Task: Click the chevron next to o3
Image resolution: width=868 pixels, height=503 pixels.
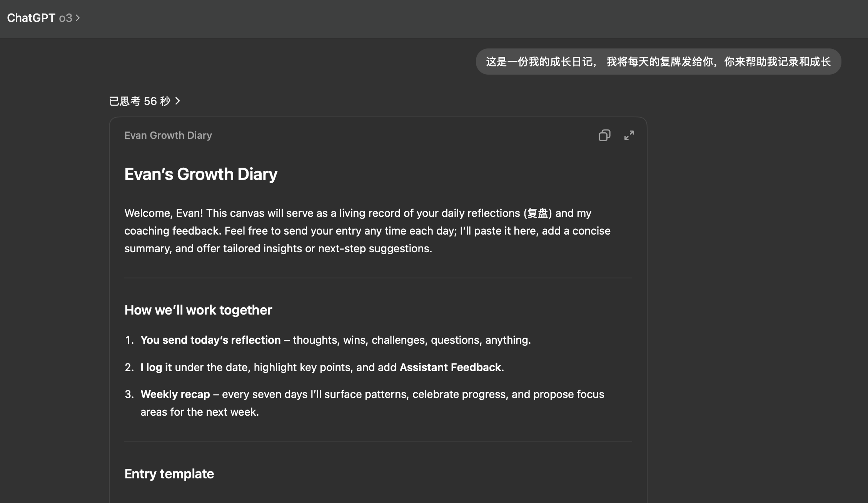Action: (x=78, y=18)
